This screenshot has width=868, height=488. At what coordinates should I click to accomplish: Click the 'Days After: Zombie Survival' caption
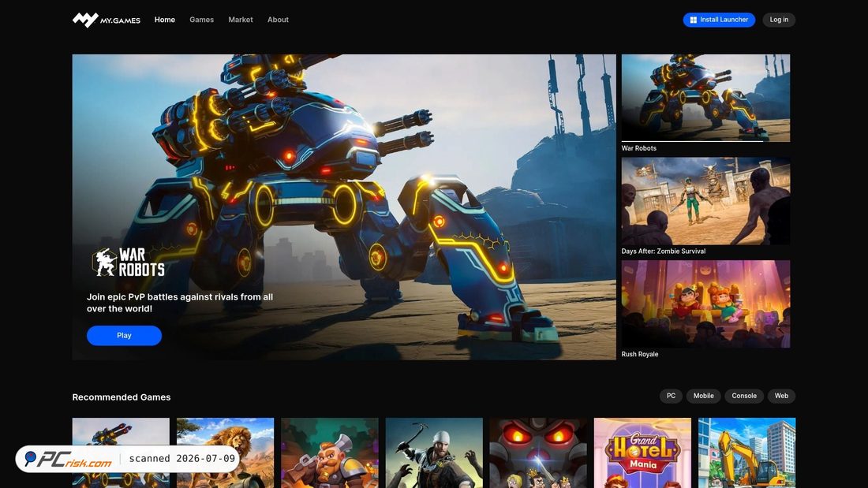[x=663, y=251]
